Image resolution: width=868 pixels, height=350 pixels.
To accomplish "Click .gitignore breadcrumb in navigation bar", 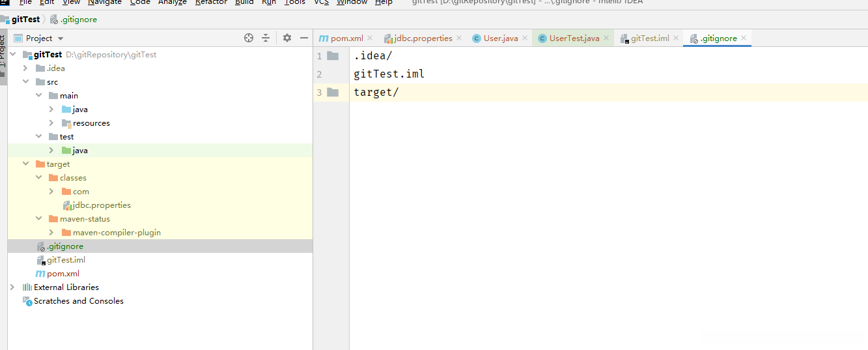I will (74, 20).
